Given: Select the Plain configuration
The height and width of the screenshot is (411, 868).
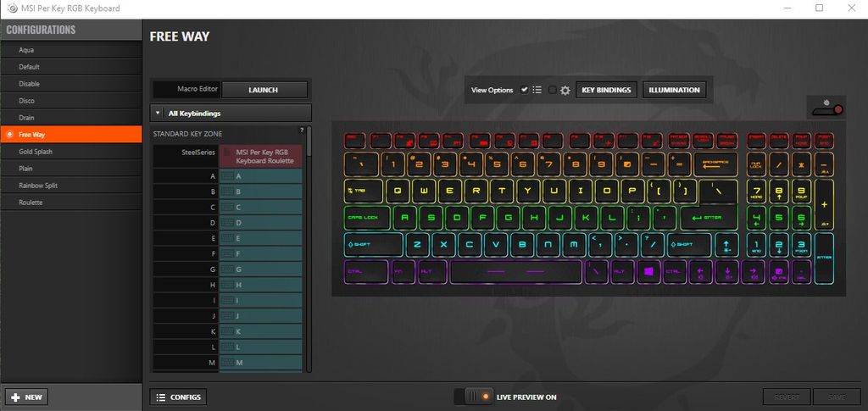Looking at the screenshot, I should (71, 169).
